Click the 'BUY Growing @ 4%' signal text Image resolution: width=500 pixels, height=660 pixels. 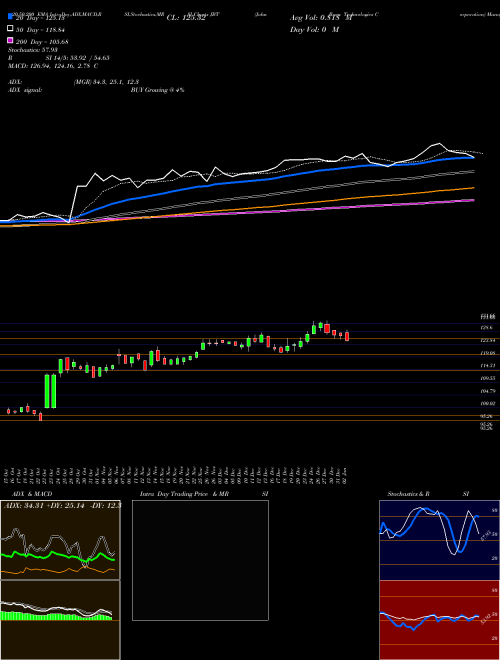tap(157, 90)
